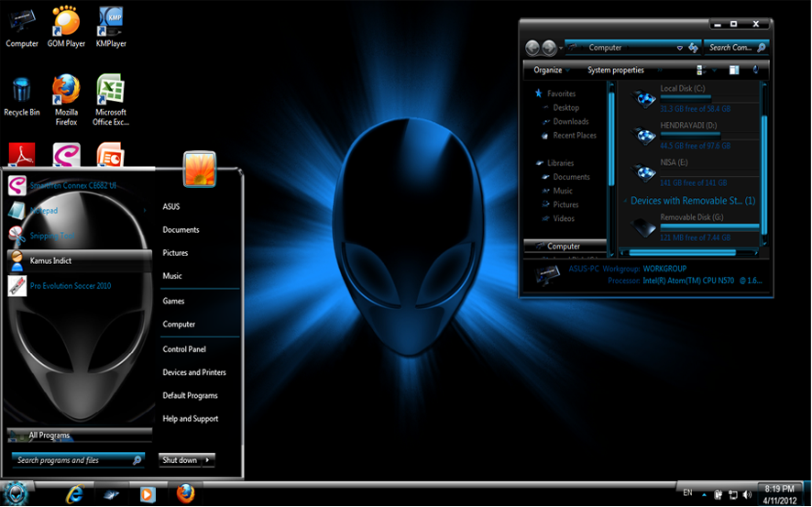812x507 pixels.
Task: Click System properties in toolbar
Action: coord(616,70)
